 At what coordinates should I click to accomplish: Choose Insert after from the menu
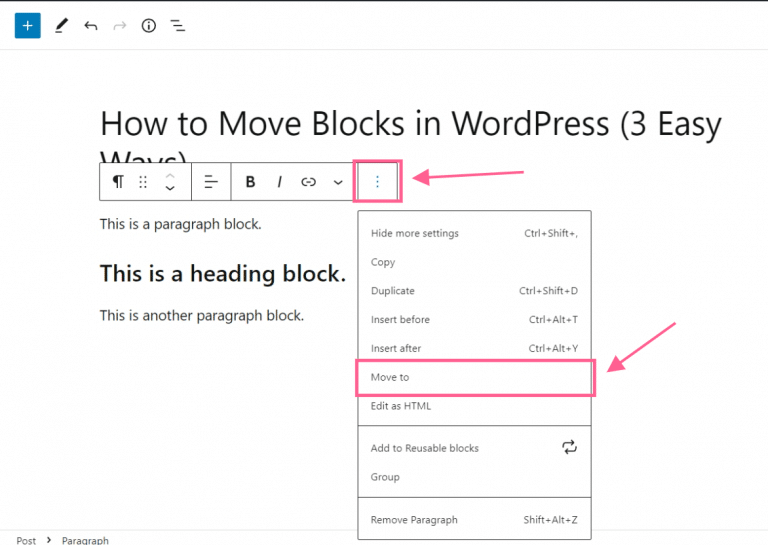[474, 348]
